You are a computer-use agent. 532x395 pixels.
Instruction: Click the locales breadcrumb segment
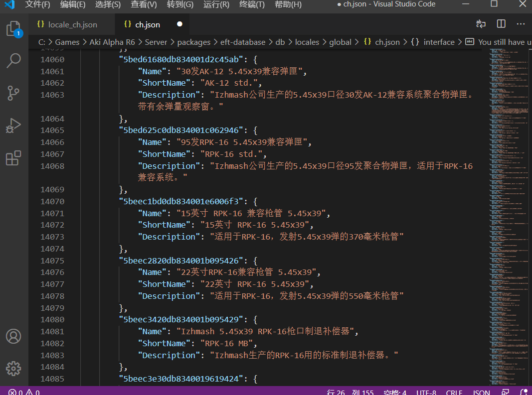click(307, 42)
